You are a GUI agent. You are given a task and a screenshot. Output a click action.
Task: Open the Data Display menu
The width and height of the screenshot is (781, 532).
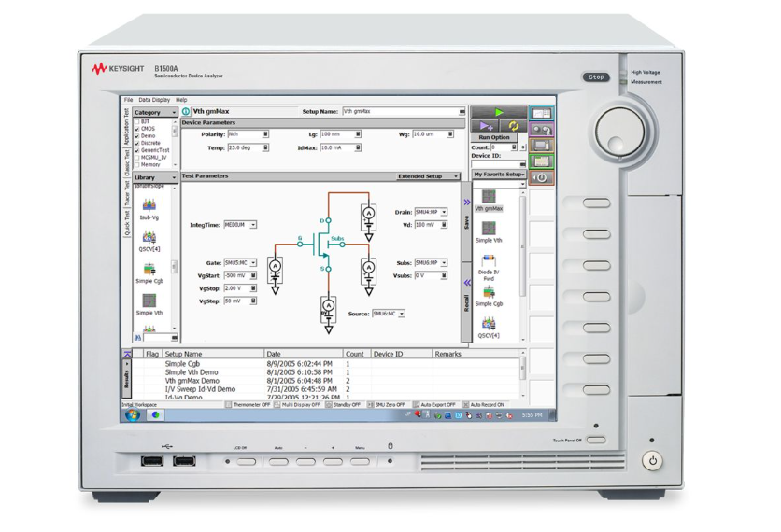[x=154, y=100]
